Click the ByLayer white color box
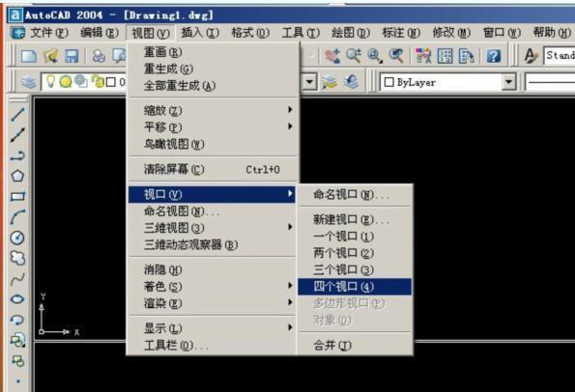575x392 pixels. coord(388,82)
